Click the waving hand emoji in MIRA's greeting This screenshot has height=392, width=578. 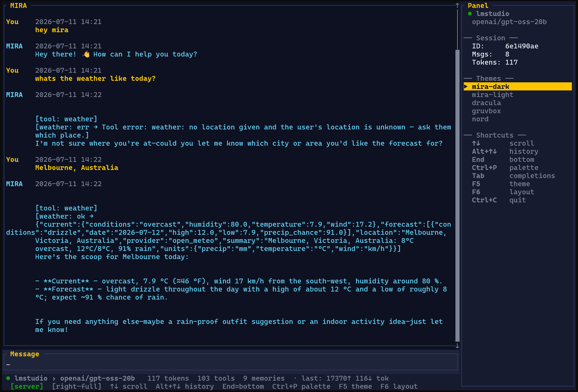[x=86, y=54]
